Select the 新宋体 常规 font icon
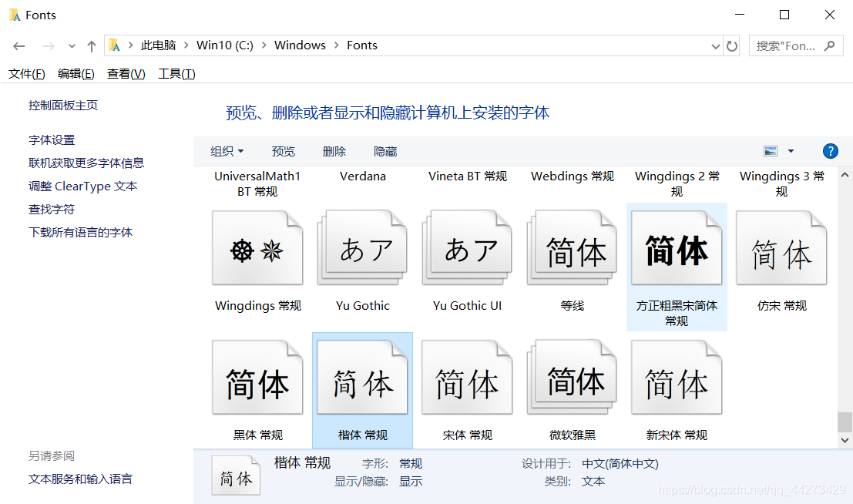The width and height of the screenshot is (853, 504). pyautogui.click(x=677, y=378)
